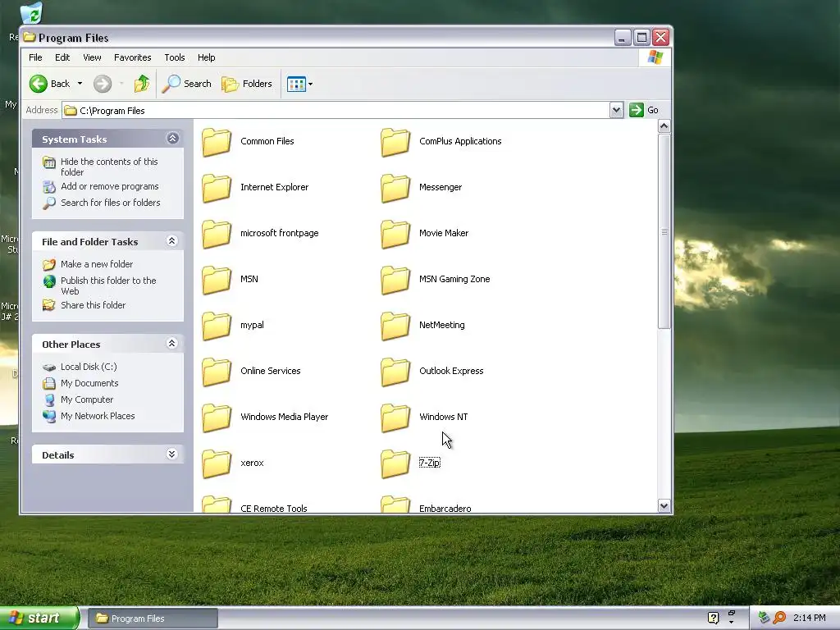Viewport: 840px width, 630px height.
Task: Open the Edit menu
Action: pos(62,57)
